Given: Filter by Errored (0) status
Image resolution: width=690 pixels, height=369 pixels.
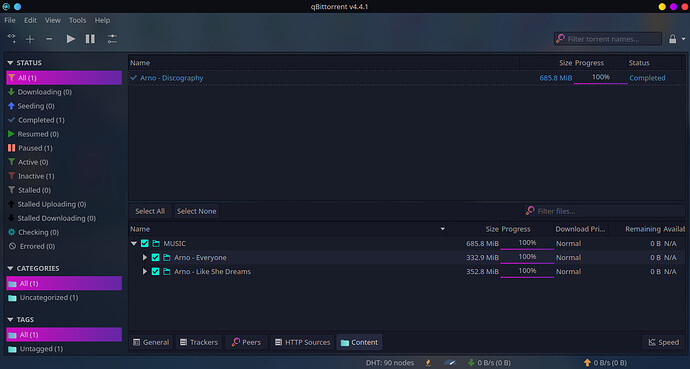Looking at the screenshot, I should 64,246.
